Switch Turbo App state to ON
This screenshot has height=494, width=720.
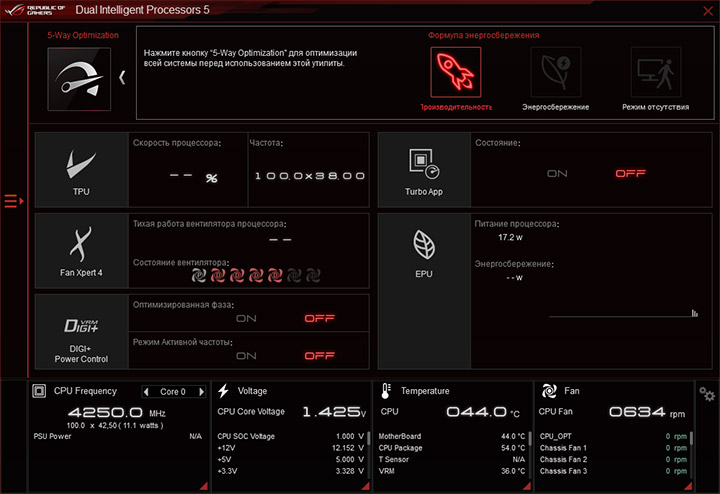click(x=557, y=174)
